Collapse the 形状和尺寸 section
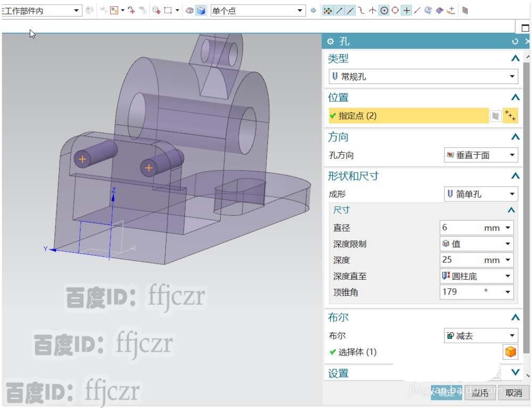This screenshot has height=408, width=532. (514, 176)
